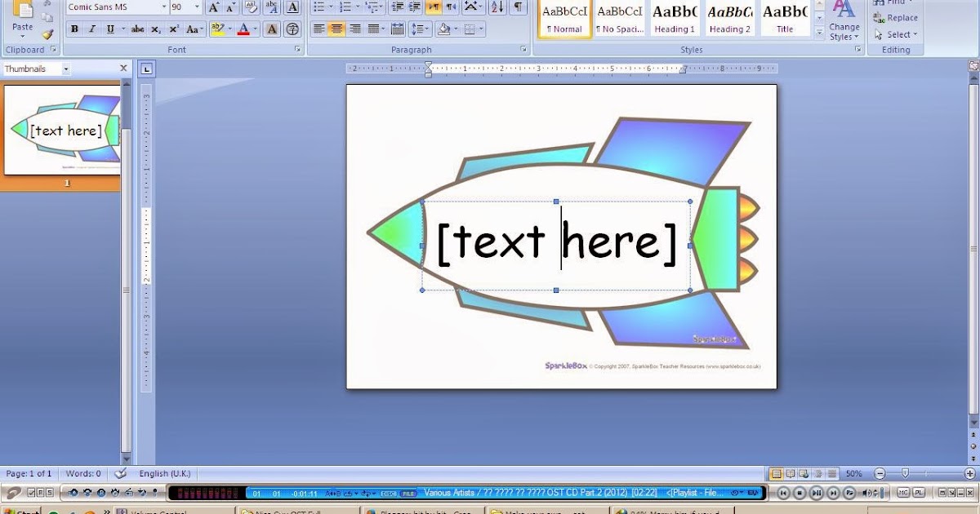This screenshot has width=980, height=514.
Task: Toggle Italic formatting
Action: coord(92,29)
